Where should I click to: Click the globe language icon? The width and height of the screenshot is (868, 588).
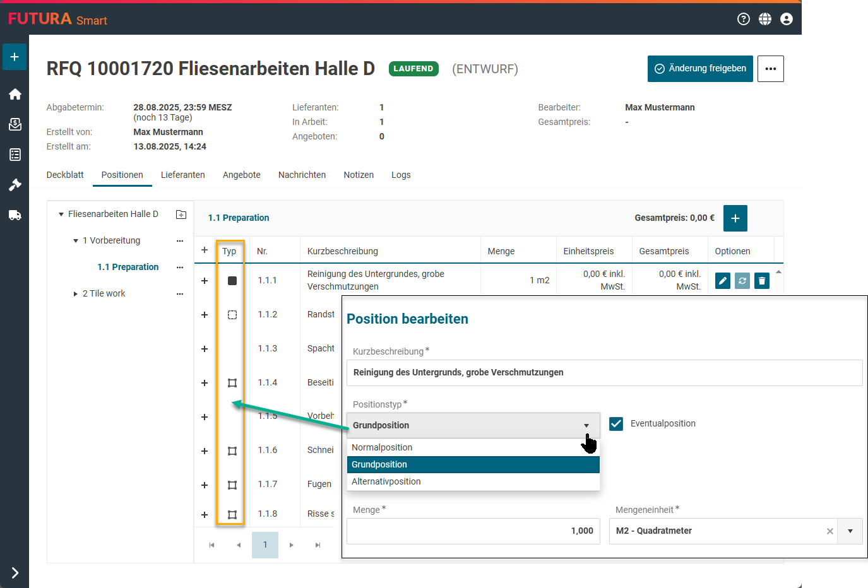click(x=765, y=19)
